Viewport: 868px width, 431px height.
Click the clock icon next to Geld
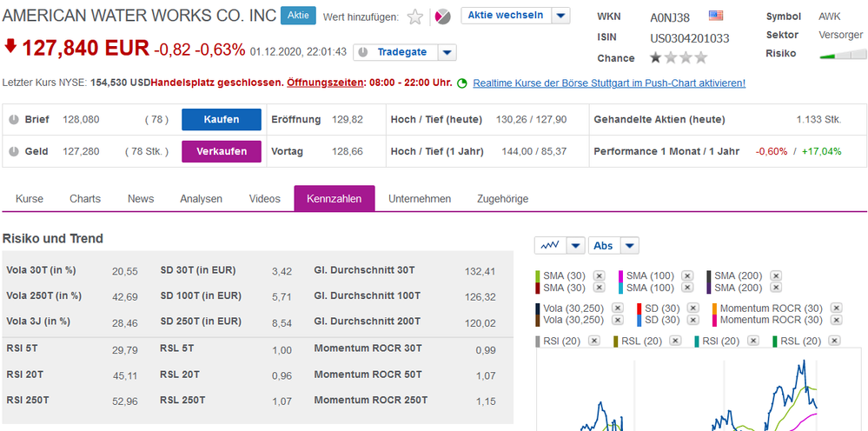[x=13, y=151]
